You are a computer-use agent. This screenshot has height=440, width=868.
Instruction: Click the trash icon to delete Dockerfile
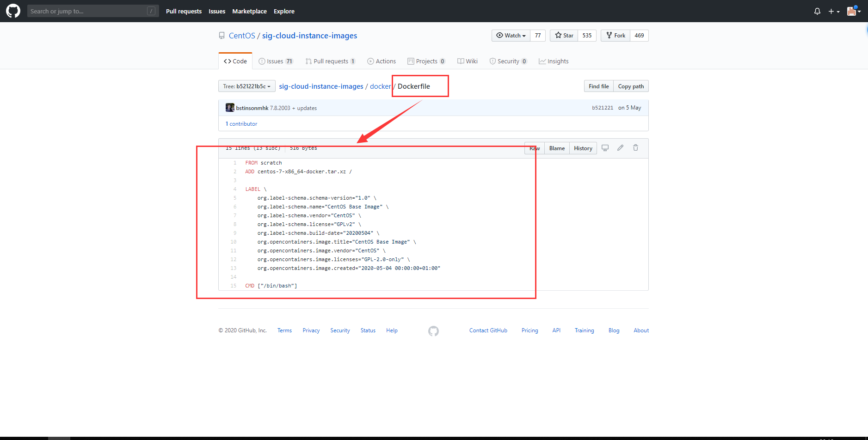[x=635, y=147]
